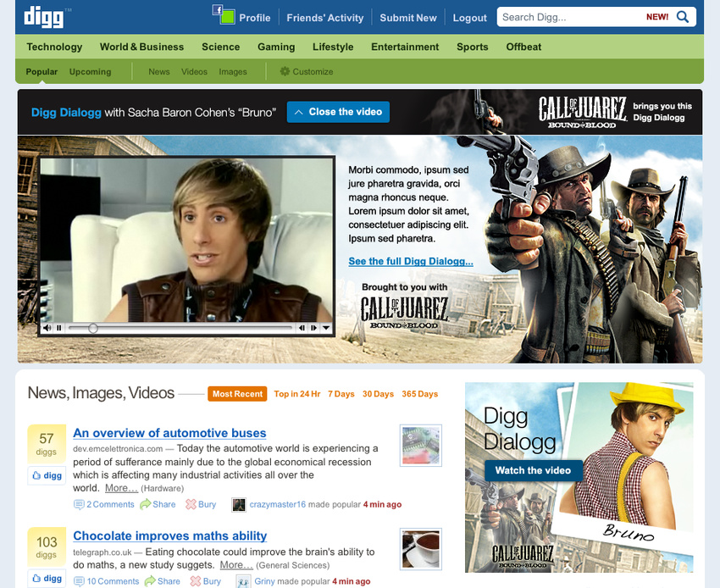The height and width of the screenshot is (588, 720).
Task: Click Griny's avatar icon
Action: point(243,581)
